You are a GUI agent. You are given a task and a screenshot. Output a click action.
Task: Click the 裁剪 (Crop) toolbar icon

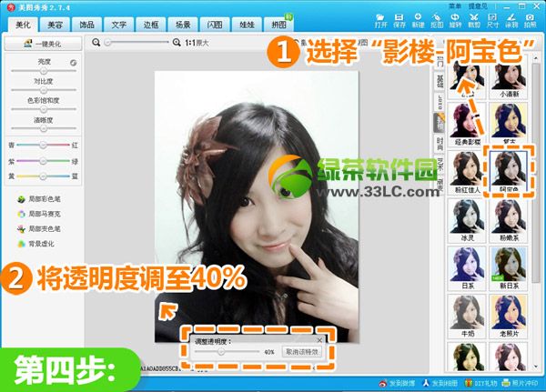tap(474, 21)
